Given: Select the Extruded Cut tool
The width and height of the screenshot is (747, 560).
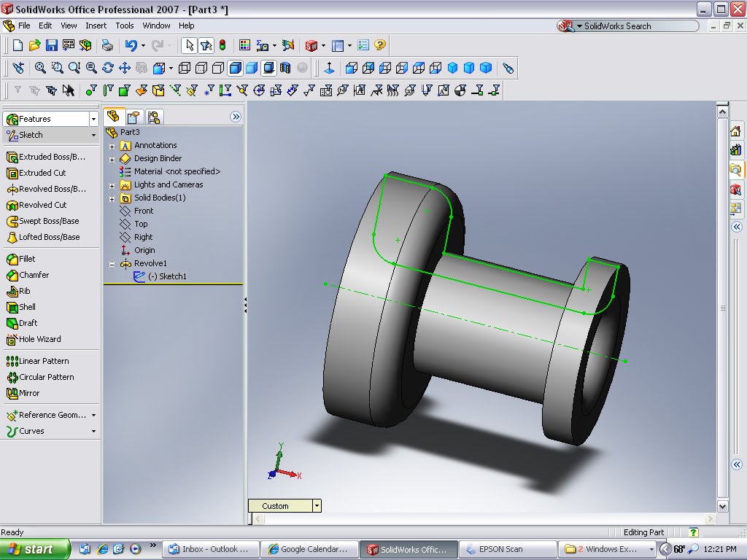Looking at the screenshot, I should coord(38,173).
